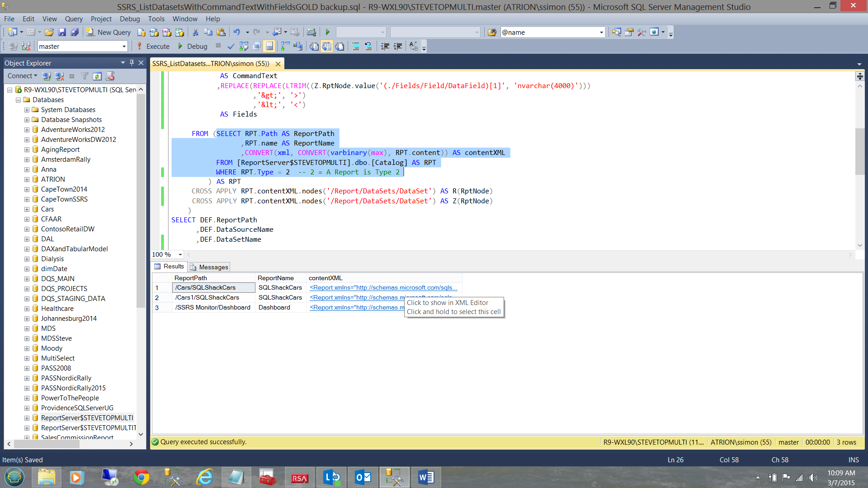Click the Execute query button
This screenshot has width=868, height=488.
tap(153, 46)
